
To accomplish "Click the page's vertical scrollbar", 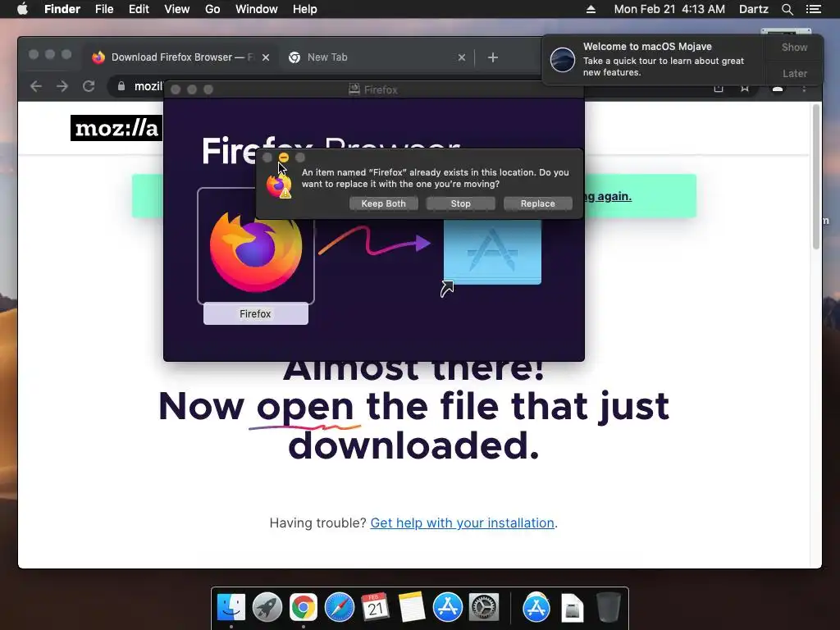I will 816,177.
